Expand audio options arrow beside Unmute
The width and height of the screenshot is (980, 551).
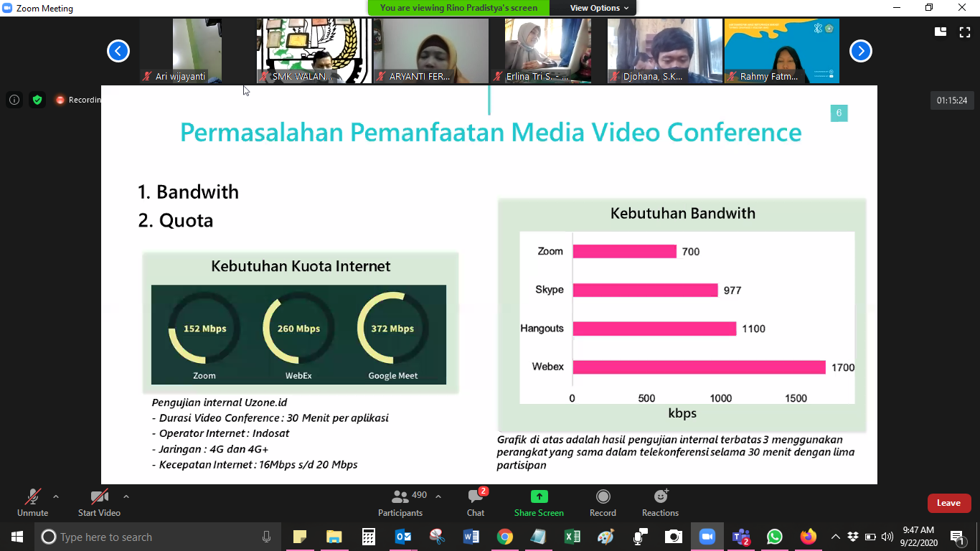click(56, 496)
